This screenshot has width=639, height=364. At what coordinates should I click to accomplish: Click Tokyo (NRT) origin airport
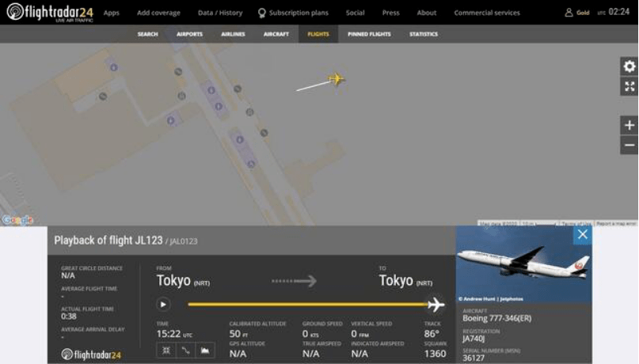coord(184,281)
